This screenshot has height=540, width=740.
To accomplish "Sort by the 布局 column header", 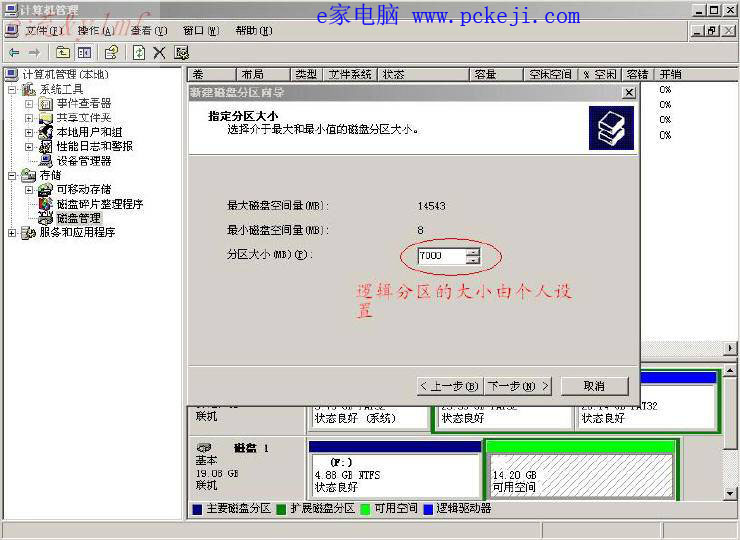I will [x=263, y=75].
